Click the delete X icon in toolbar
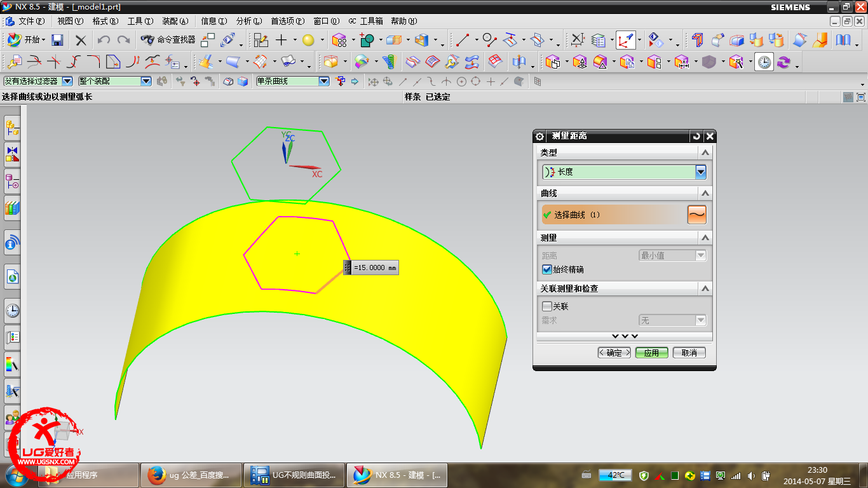 click(81, 40)
